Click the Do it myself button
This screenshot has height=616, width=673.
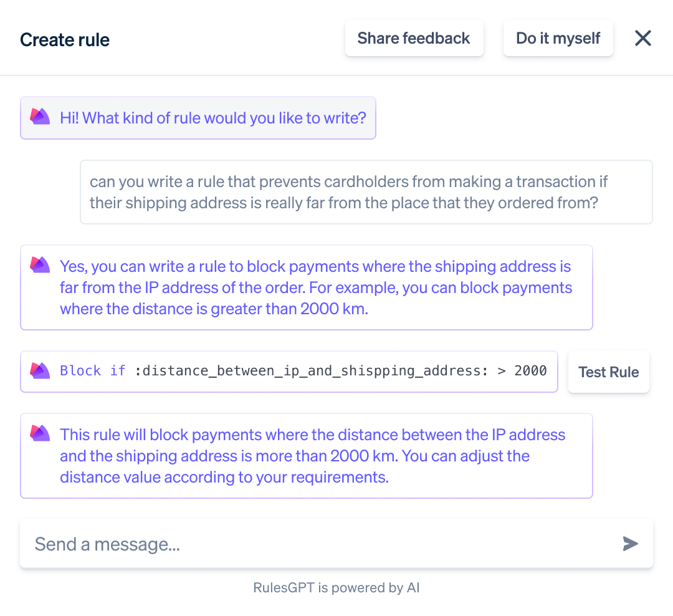[x=558, y=38]
